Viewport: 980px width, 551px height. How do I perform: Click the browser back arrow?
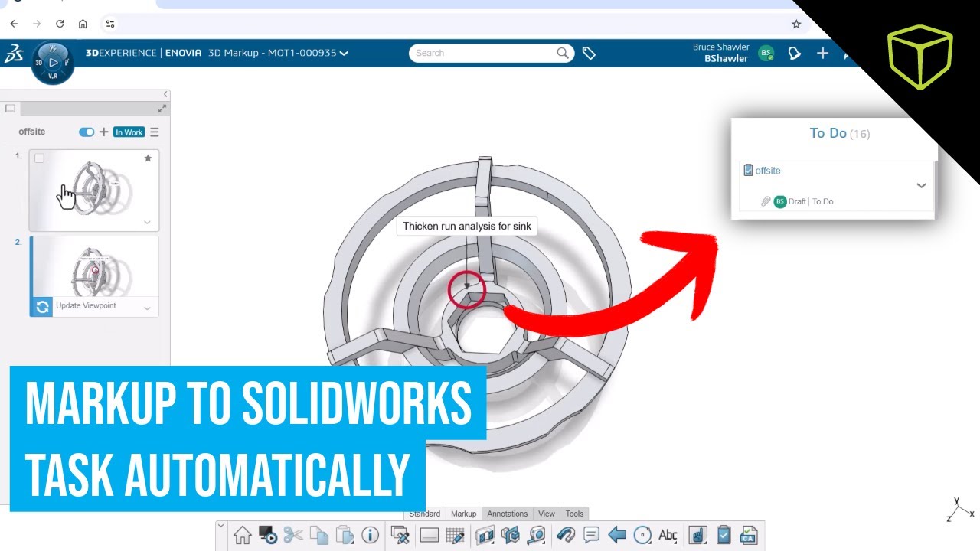(x=14, y=24)
